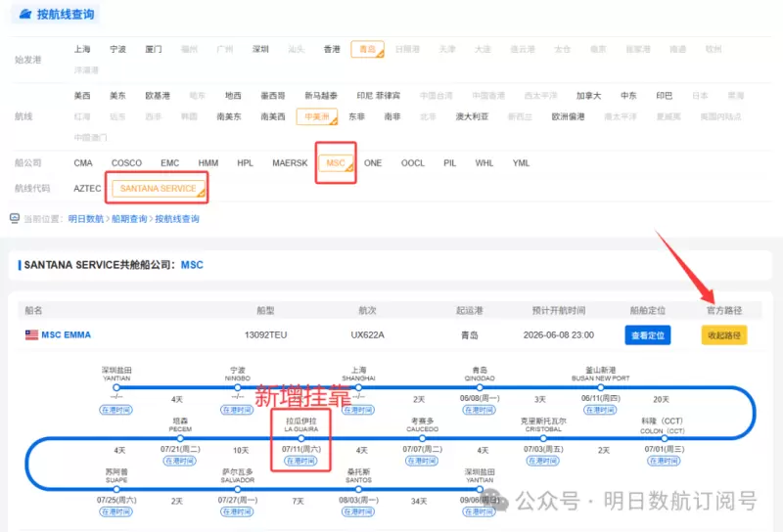This screenshot has height=532, width=783.
Task: Open the MSC EMMA vessel link
Action: (66, 334)
